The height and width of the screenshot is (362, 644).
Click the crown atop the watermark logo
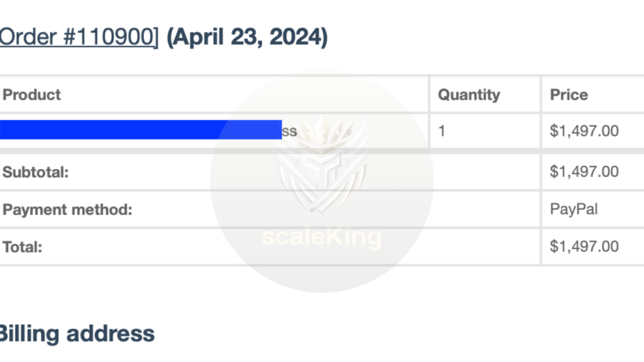click(x=323, y=131)
